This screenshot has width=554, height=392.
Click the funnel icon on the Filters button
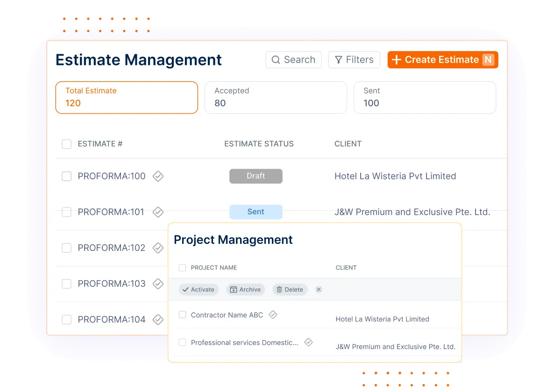click(x=338, y=60)
